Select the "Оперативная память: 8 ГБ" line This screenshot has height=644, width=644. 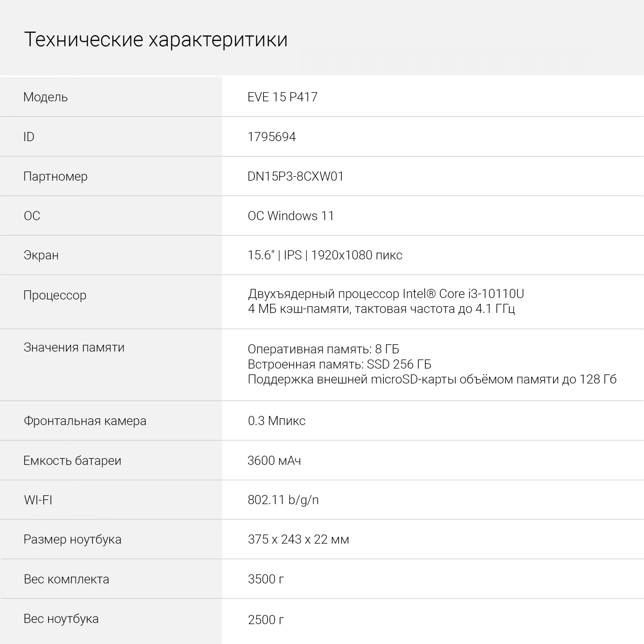point(323,349)
